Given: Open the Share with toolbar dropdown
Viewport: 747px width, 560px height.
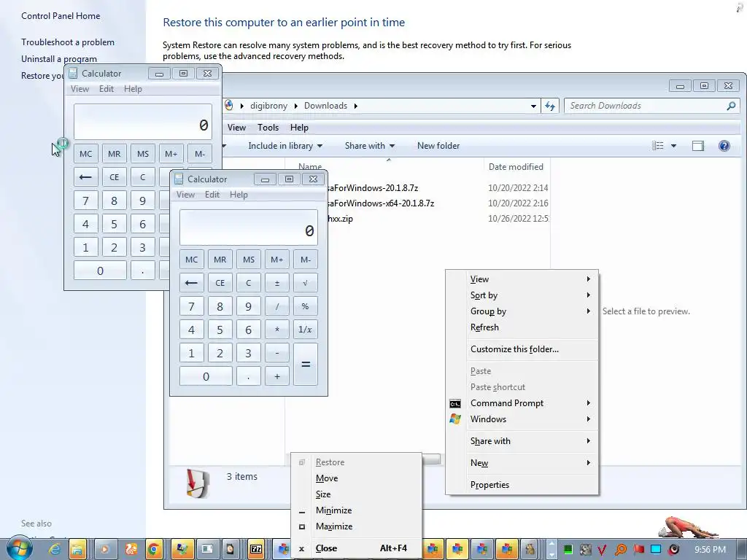Looking at the screenshot, I should [x=370, y=146].
